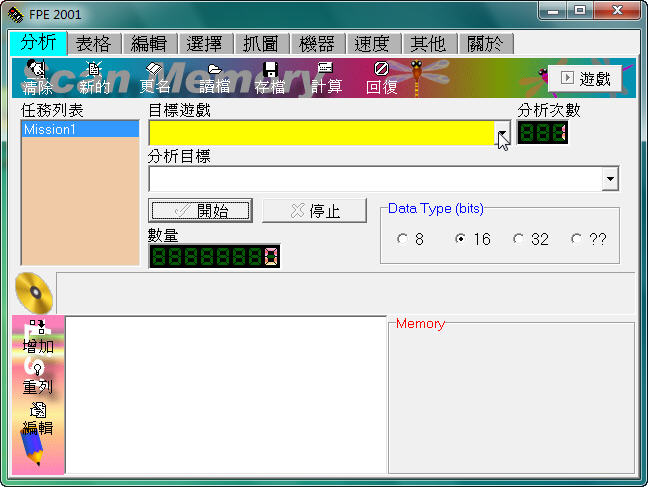The image size is (648, 487).
Task: Switch to the 分析 tab
Action: tap(38, 43)
